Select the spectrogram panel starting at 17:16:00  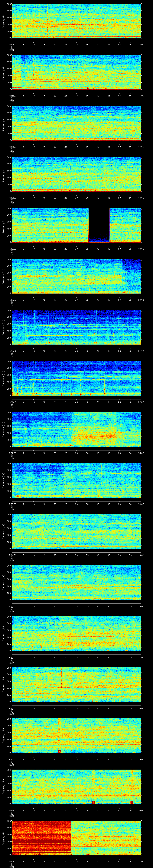tap(76, 123)
